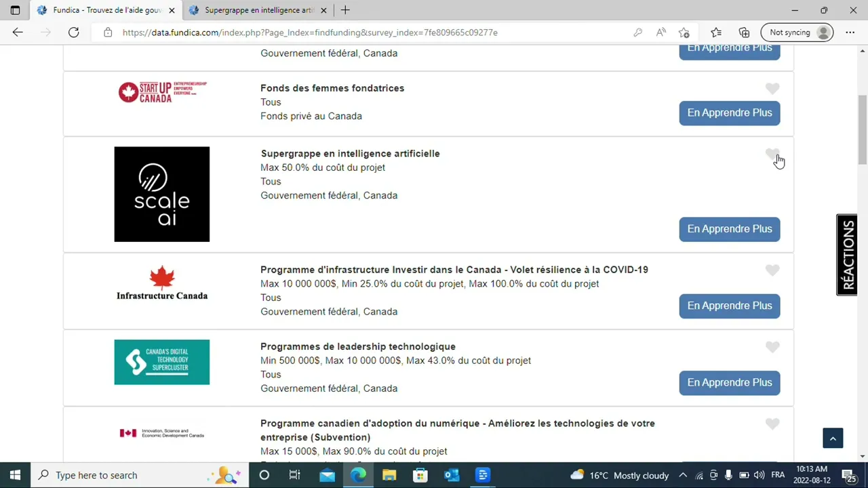This screenshot has width=868, height=488.
Task: Open the tab actions menu icon
Action: pyautogui.click(x=15, y=10)
